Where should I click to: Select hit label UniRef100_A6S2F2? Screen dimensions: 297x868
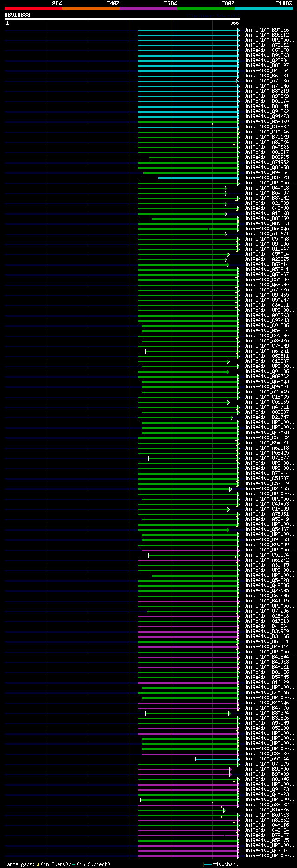(x=266, y=560)
